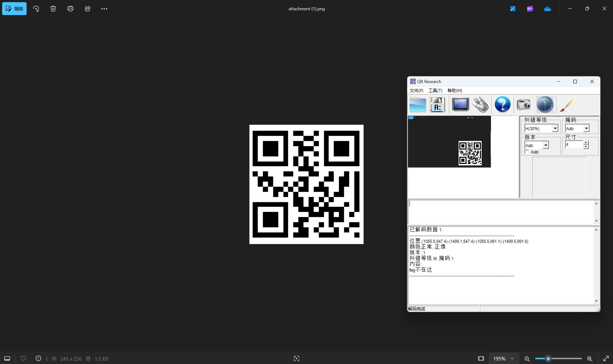The image size is (613, 364).
Task: Increase 尺寸 value with up arrow
Action: coord(586,142)
